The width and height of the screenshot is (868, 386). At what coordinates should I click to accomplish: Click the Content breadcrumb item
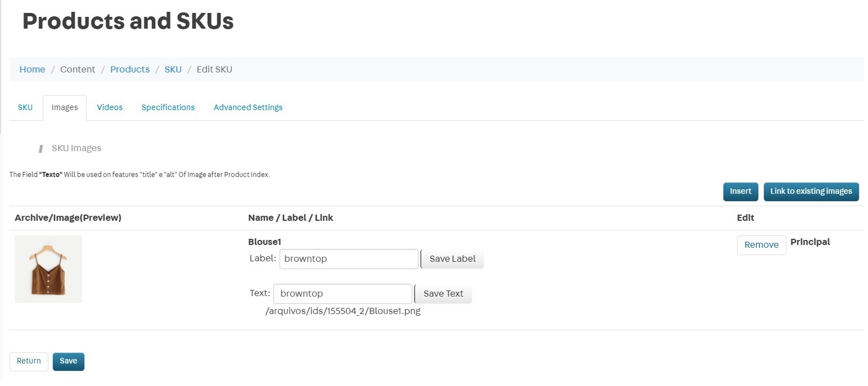78,70
